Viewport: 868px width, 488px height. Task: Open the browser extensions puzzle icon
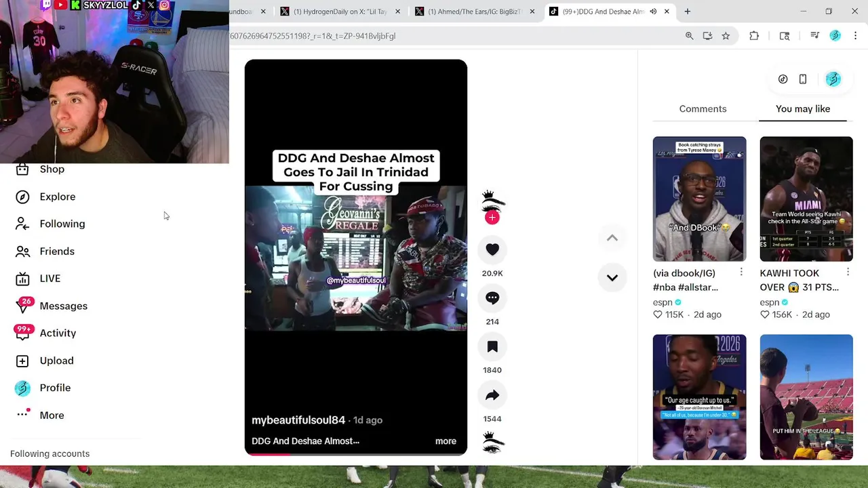coord(754,36)
